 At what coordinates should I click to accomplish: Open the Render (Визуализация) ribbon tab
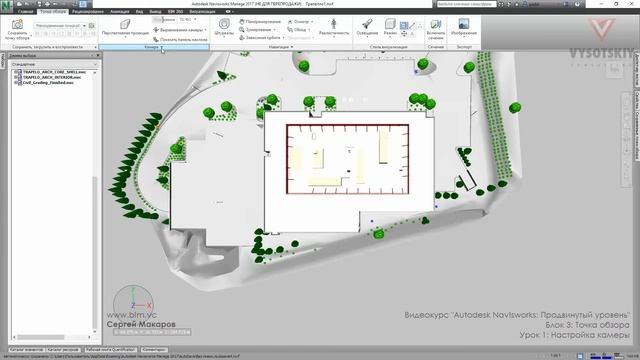[202, 11]
